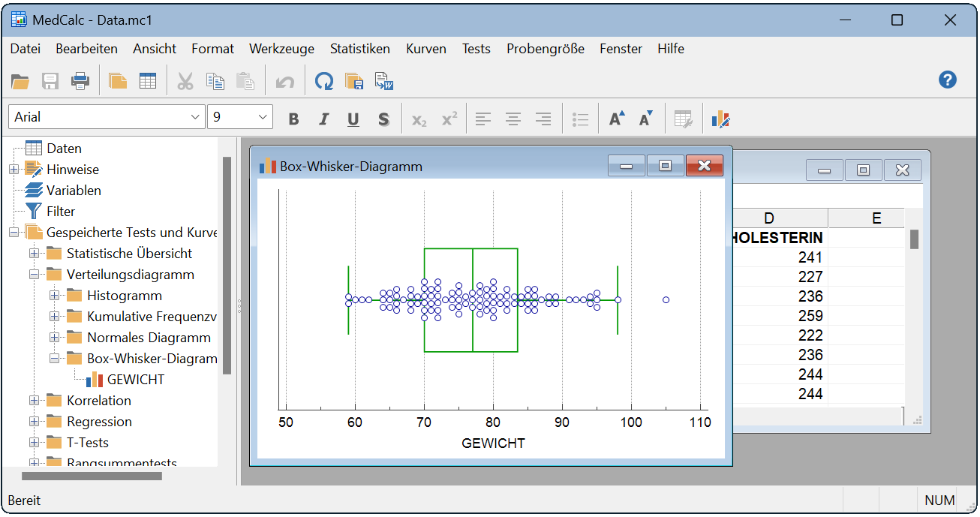Click the sidebar vertical scrollbar
This screenshot has height=517, width=980.
pos(227,265)
